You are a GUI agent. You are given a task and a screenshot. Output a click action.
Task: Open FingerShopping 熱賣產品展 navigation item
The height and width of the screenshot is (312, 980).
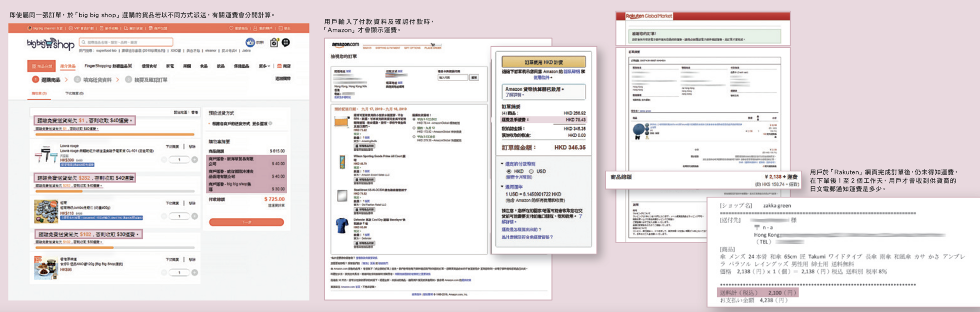(x=108, y=66)
